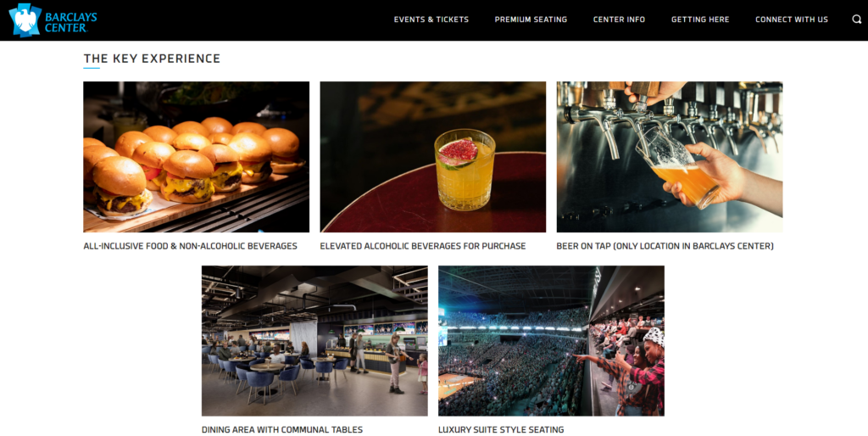This screenshot has width=868, height=436.
Task: Click All-Inclusive Food & Non-Alcoholic Beverages caption
Action: (x=191, y=246)
